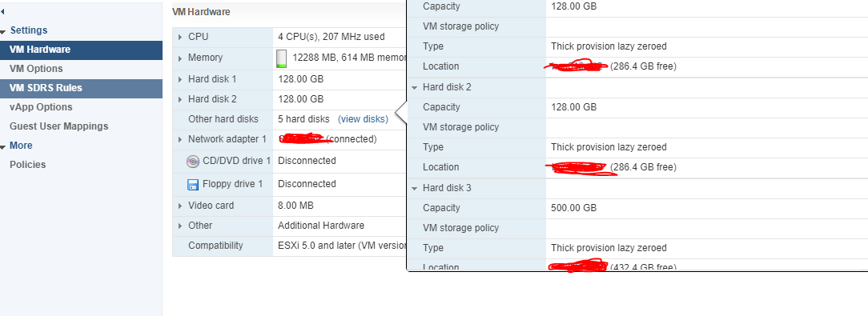Click the green memory usage bar icon
Image resolution: width=868 pixels, height=316 pixels.
click(x=282, y=58)
